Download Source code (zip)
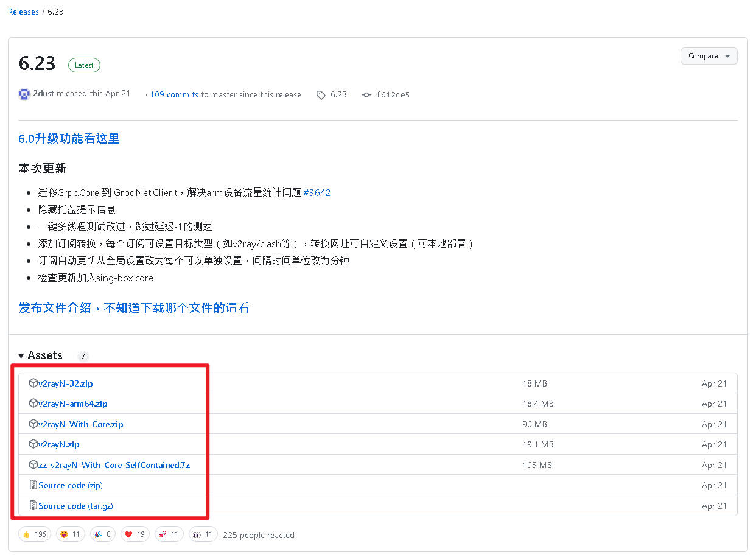The image size is (756, 560). 71,486
